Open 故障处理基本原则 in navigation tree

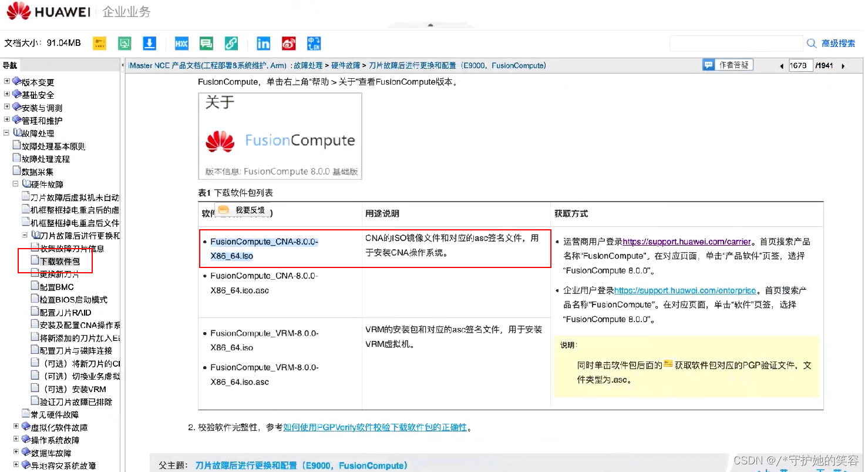pos(53,146)
